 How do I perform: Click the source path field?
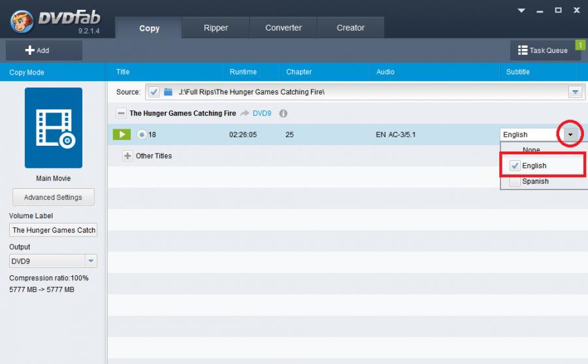pyautogui.click(x=365, y=92)
